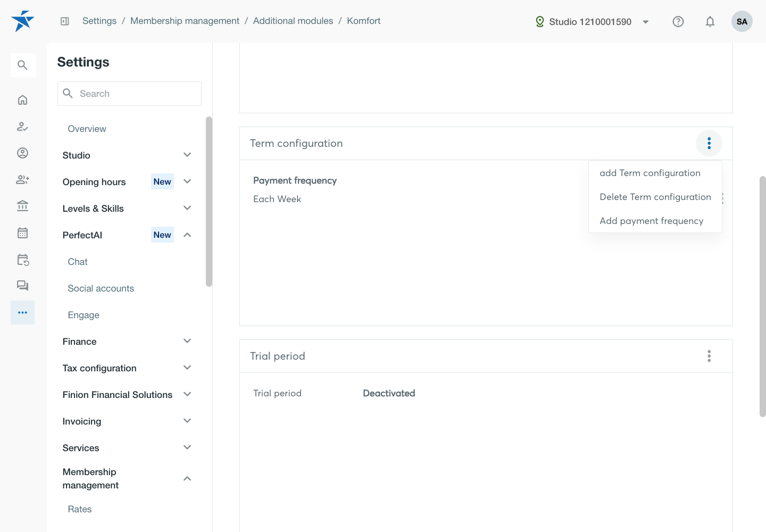
Task: Click the Settings search input field
Action: pos(129,94)
